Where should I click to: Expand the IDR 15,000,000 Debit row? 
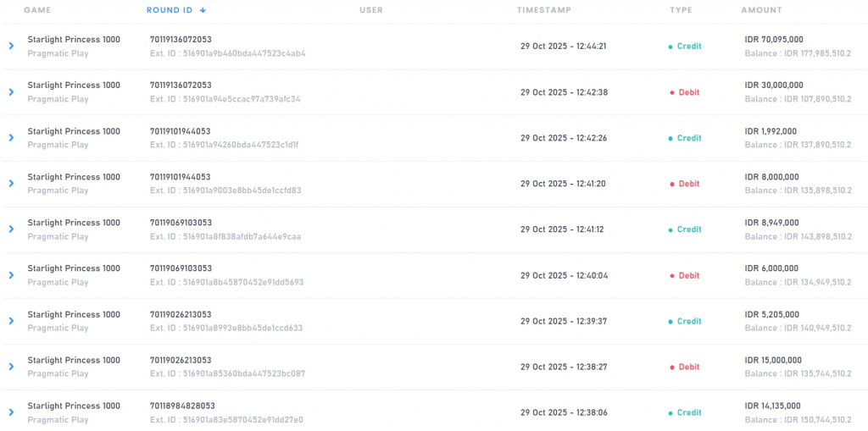coord(11,367)
